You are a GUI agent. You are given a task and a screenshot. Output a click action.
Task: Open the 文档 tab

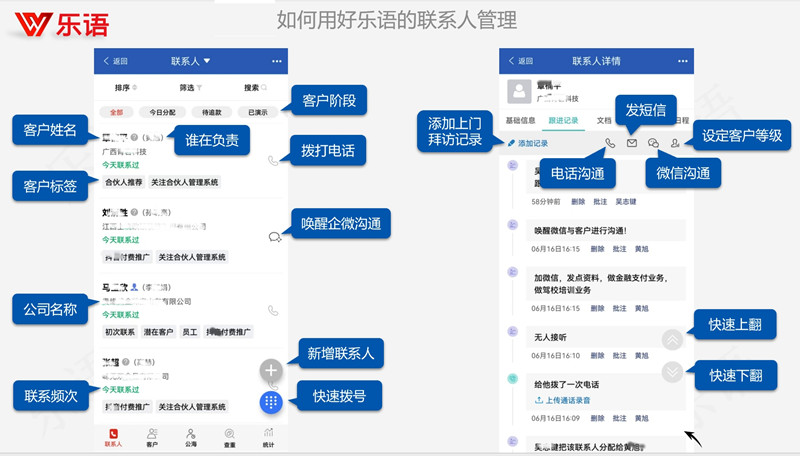tap(604, 120)
